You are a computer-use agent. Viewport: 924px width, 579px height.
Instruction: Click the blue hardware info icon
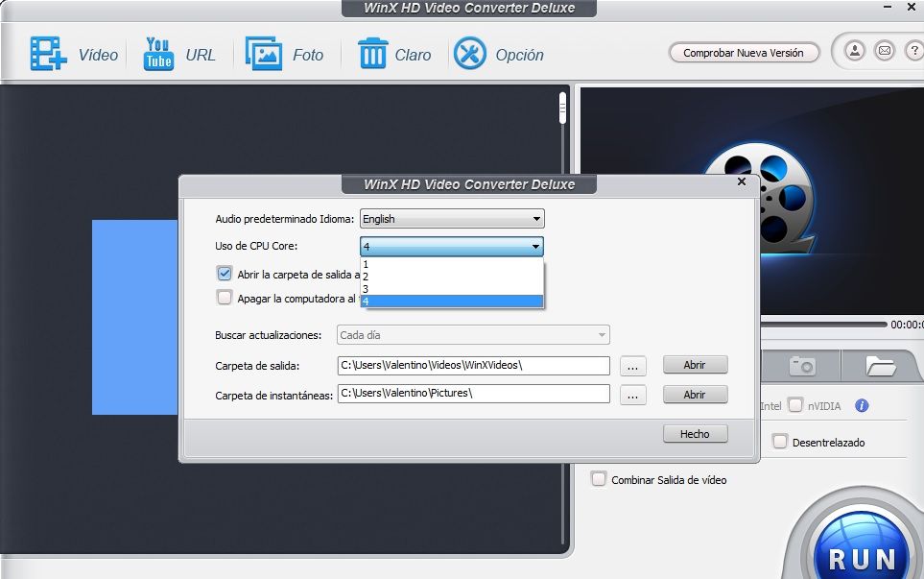pos(862,405)
